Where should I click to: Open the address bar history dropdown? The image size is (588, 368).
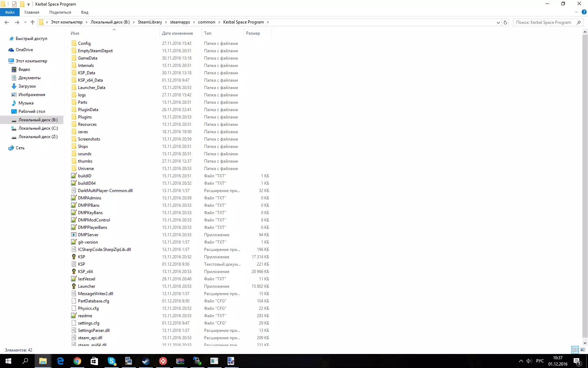coord(498,22)
